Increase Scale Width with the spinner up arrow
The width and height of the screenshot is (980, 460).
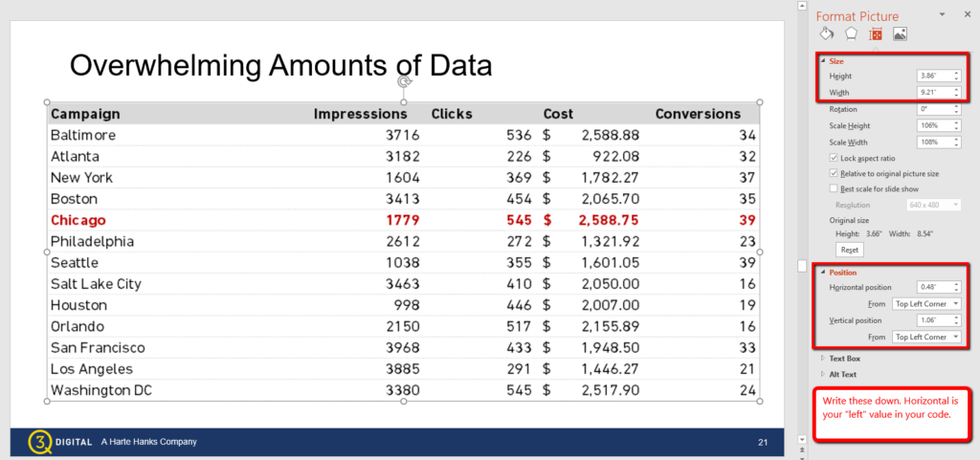coord(956,140)
